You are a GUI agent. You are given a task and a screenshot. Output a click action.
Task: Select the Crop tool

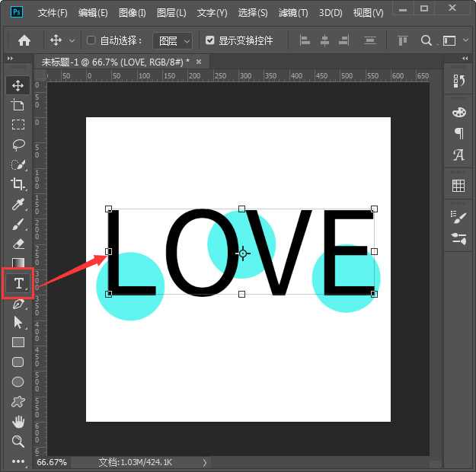18,184
